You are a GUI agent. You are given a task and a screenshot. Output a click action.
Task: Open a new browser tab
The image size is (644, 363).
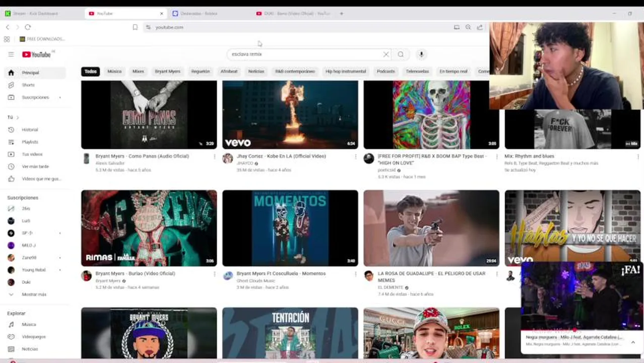click(341, 14)
